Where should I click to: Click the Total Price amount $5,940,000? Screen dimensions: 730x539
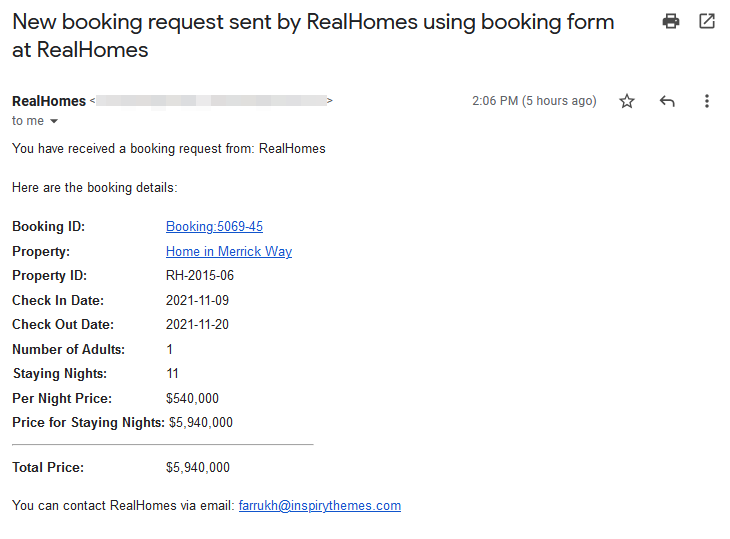(x=198, y=467)
